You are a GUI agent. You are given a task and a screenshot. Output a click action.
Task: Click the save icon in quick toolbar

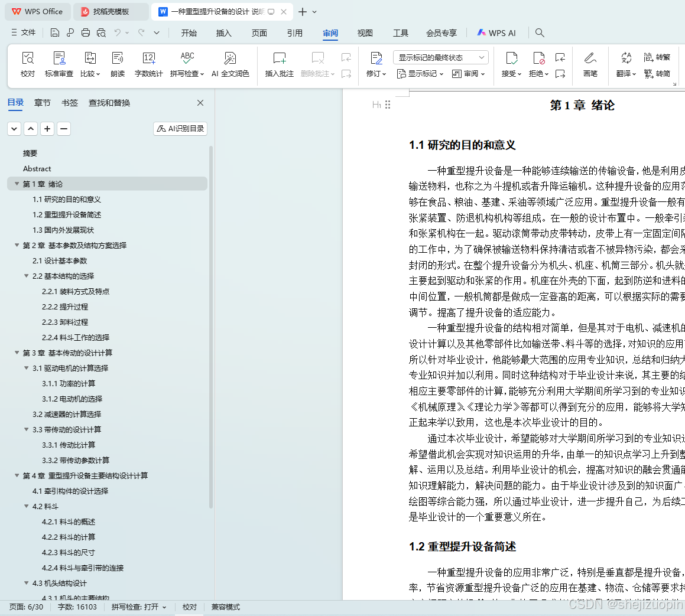(54, 32)
